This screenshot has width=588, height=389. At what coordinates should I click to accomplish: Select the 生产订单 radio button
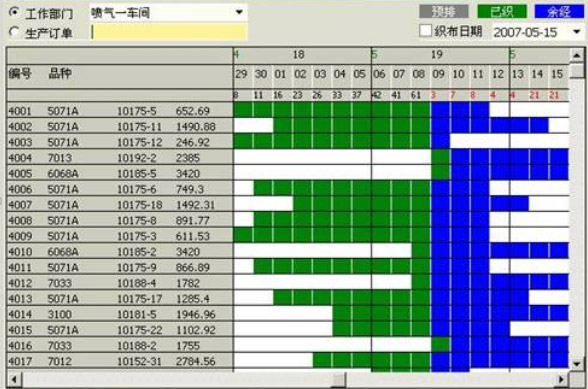tap(14, 32)
